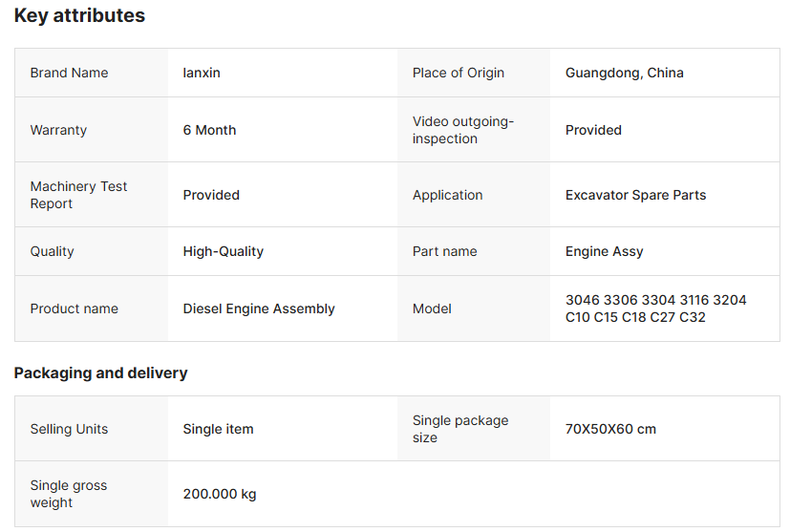Viewport: 790px width, 532px height.
Task: Select the Single item value
Action: pos(218,429)
